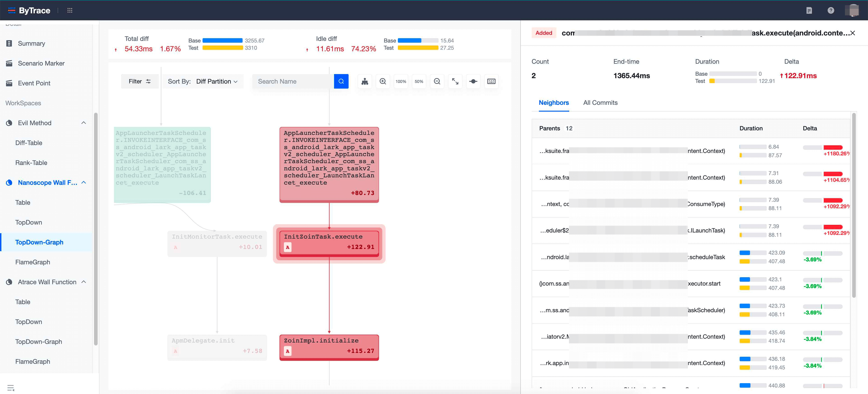Open Table under Atrace Wall Function
Viewport: 868px width, 394px height.
click(23, 302)
